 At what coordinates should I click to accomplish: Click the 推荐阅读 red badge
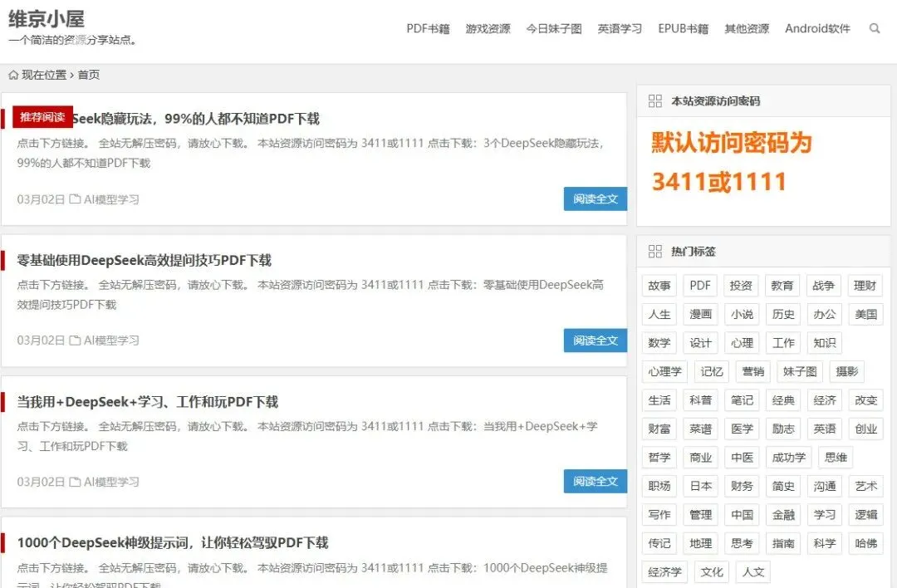coord(42,117)
